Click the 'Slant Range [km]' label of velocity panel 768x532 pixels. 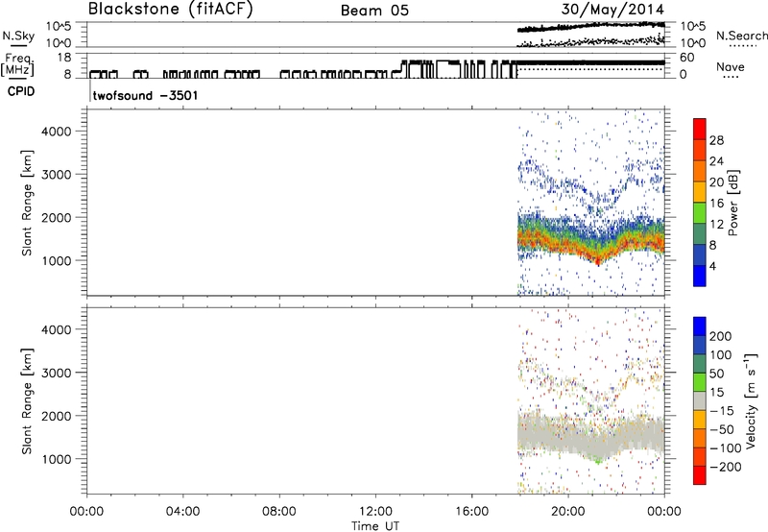tap(27, 401)
